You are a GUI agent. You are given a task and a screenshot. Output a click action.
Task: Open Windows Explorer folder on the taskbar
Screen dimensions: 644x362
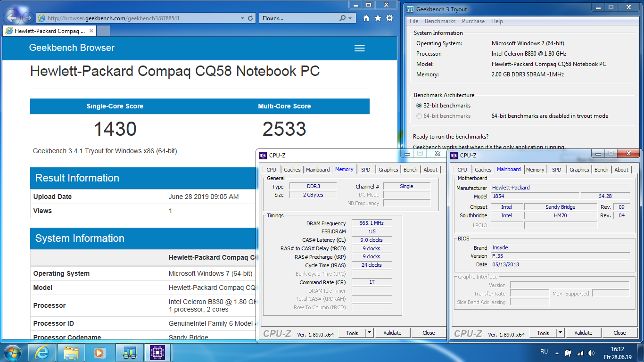coord(71,352)
